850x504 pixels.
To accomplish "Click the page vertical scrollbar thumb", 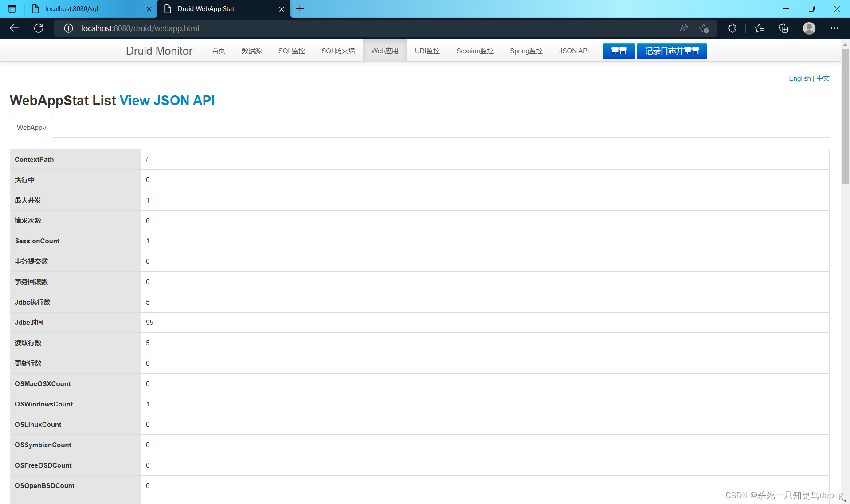I will click(846, 116).
